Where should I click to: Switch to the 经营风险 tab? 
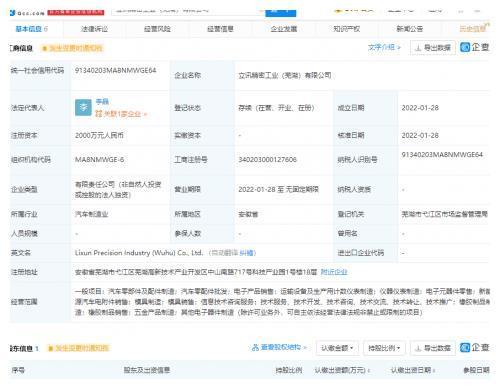click(157, 29)
